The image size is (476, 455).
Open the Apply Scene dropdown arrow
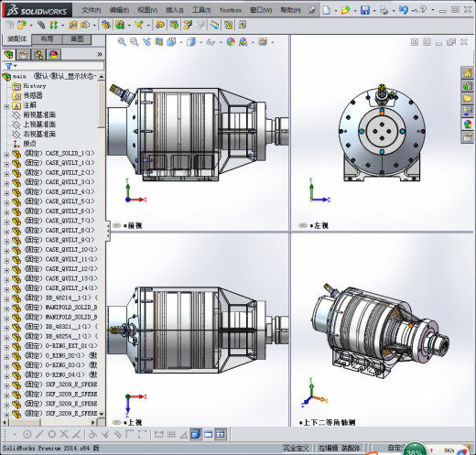click(253, 42)
